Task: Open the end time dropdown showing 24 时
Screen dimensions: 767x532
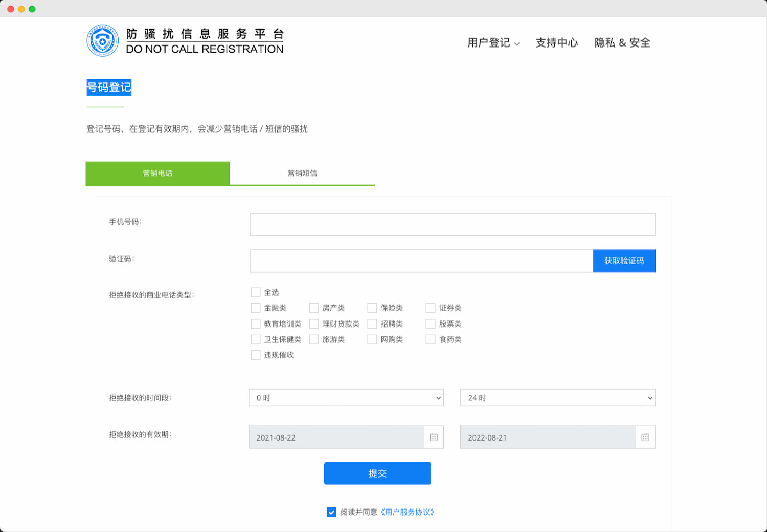Action: tap(558, 398)
